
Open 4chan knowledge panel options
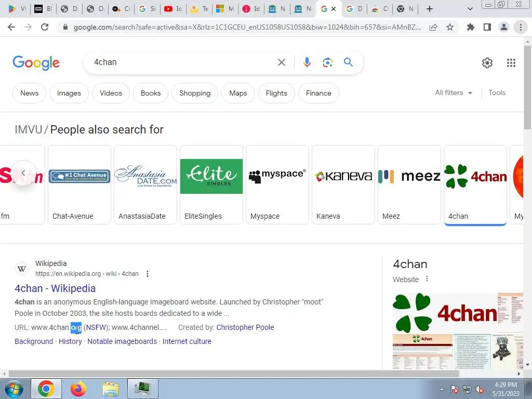click(427, 279)
